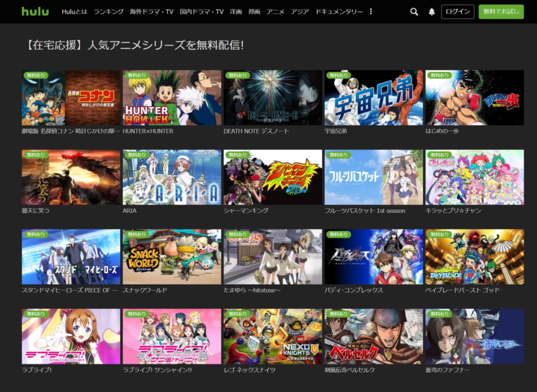Viewport: 537px width, 392px height.
Task: Open the キラッとプリ☆チャン thumbnail
Action: click(x=475, y=177)
